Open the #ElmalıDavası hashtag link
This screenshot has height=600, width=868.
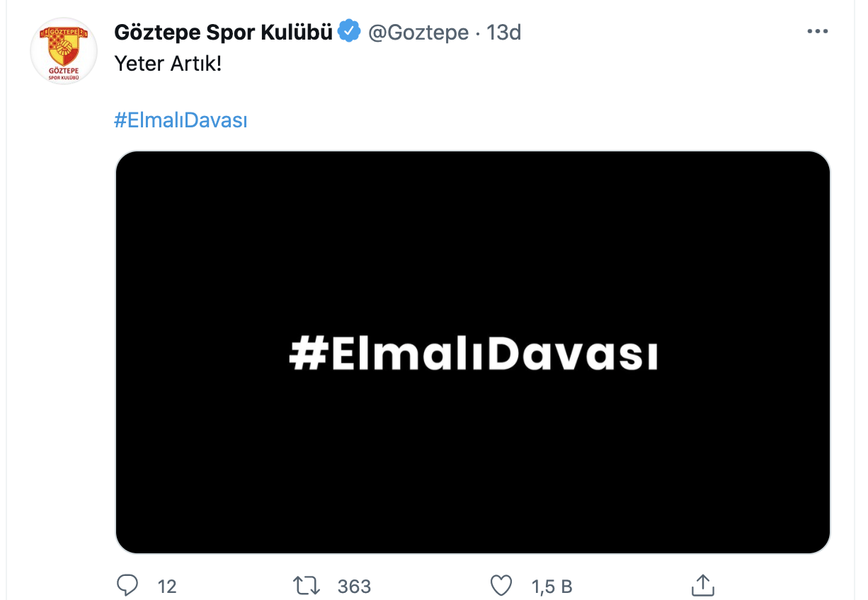[x=181, y=120]
